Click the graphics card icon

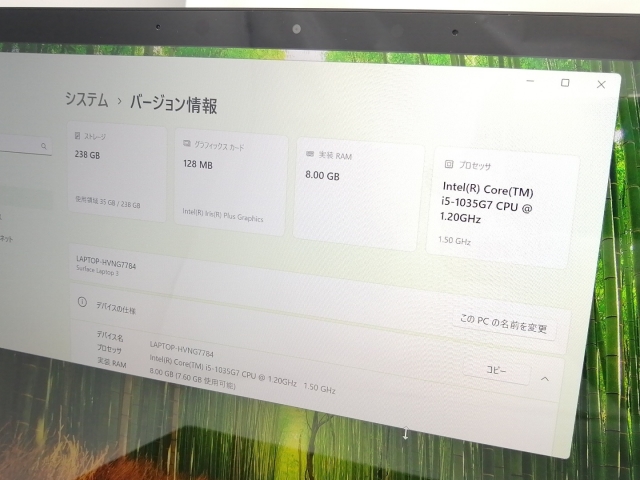tap(187, 143)
